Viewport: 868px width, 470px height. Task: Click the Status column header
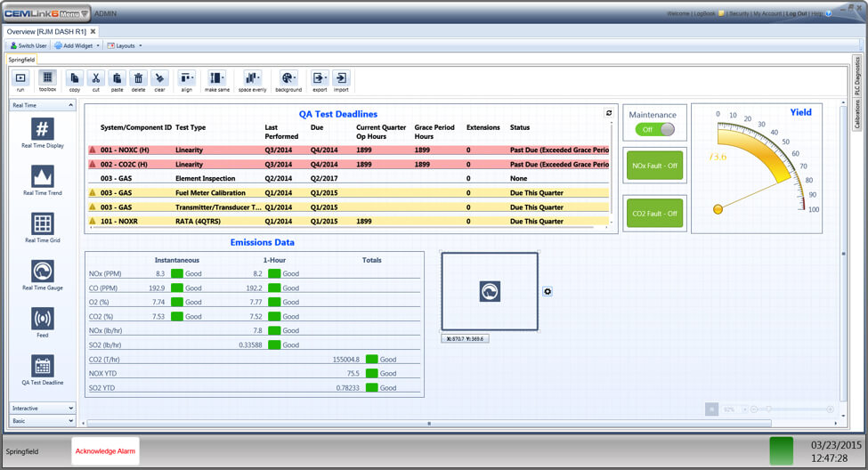pyautogui.click(x=520, y=127)
